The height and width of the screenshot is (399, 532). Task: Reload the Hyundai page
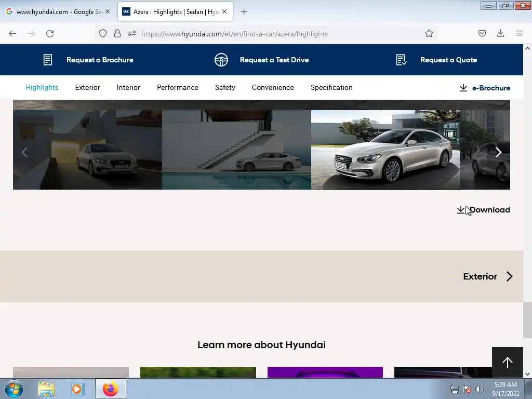[50, 34]
